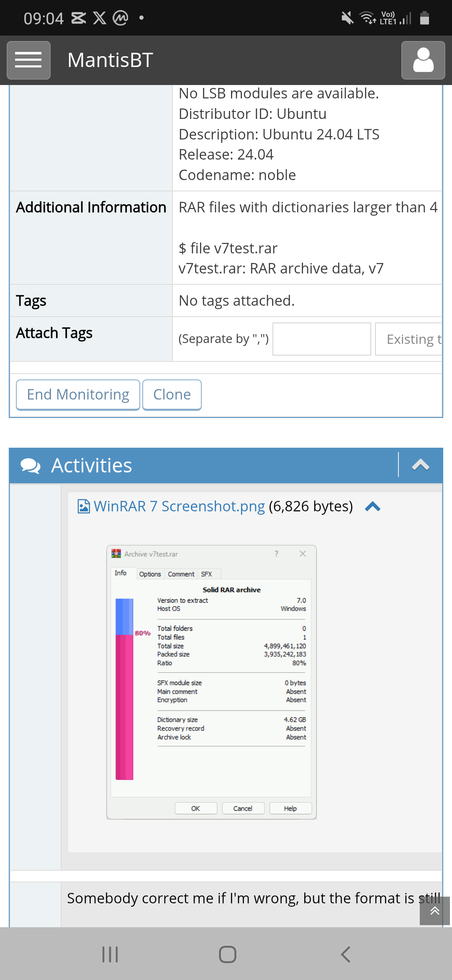
Task: Click the End Monitoring button
Action: click(78, 395)
